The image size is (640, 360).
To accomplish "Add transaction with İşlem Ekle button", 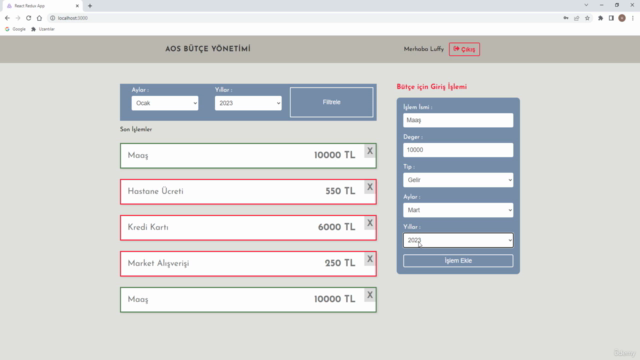I will (x=458, y=260).
